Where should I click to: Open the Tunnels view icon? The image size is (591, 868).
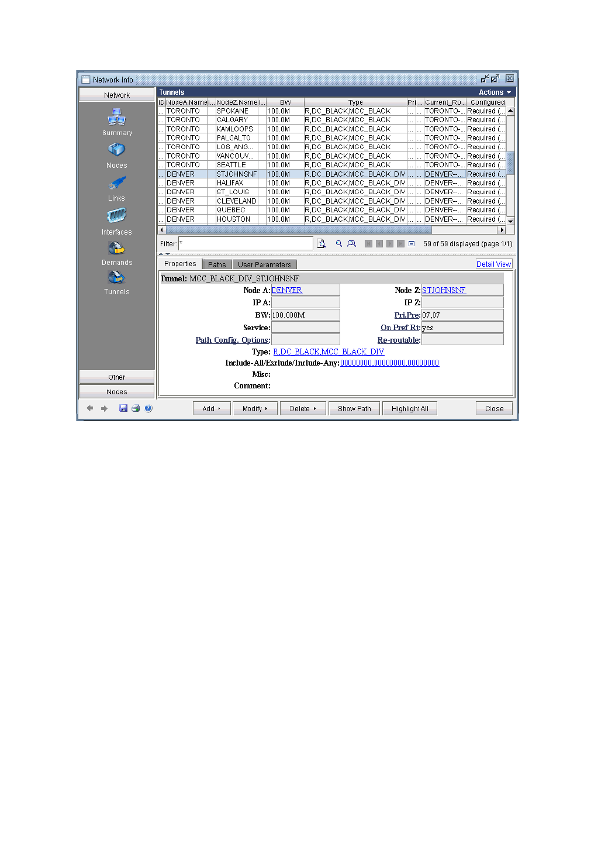117,278
